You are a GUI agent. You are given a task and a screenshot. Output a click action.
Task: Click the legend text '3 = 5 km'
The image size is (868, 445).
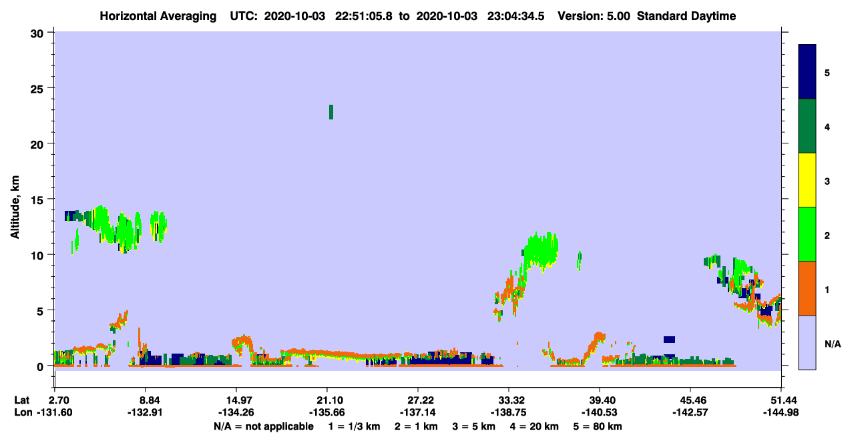[474, 426]
